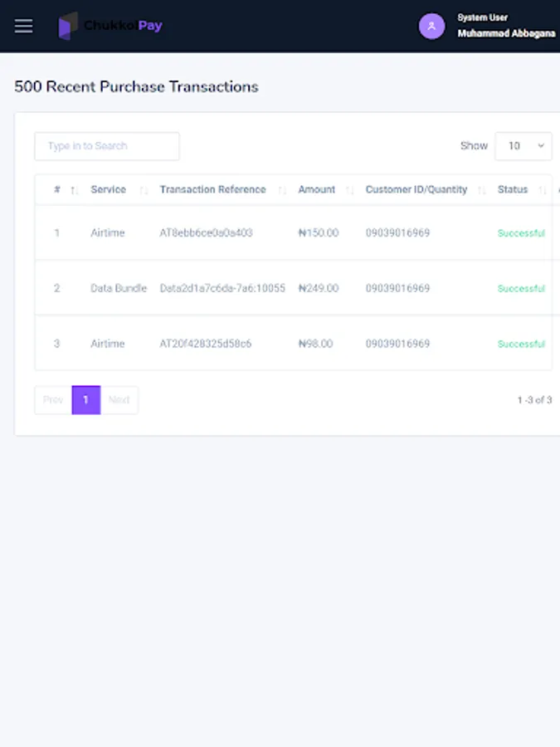This screenshot has height=747, width=560.
Task: Click Airtime service in row 3
Action: tap(108, 344)
